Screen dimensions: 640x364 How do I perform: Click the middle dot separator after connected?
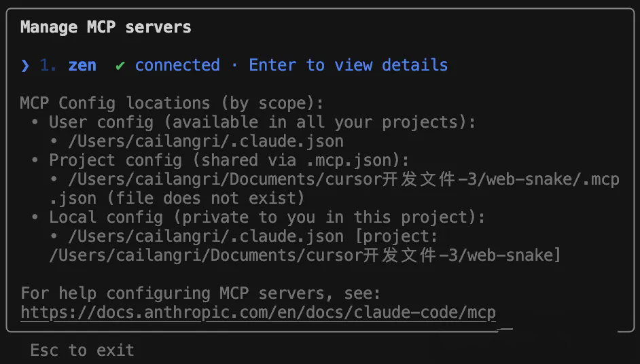pyautogui.click(x=234, y=65)
